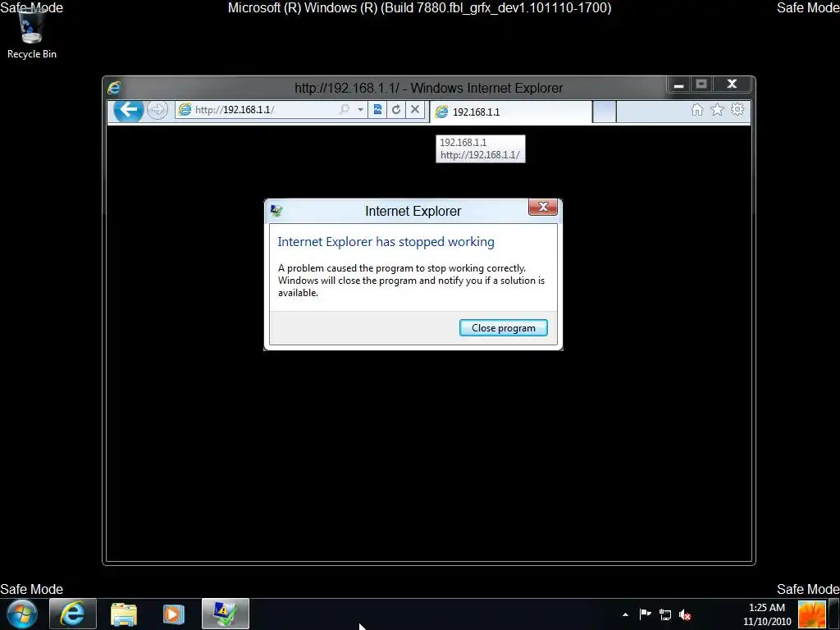Click the orange flower icon in tray

[x=811, y=614]
